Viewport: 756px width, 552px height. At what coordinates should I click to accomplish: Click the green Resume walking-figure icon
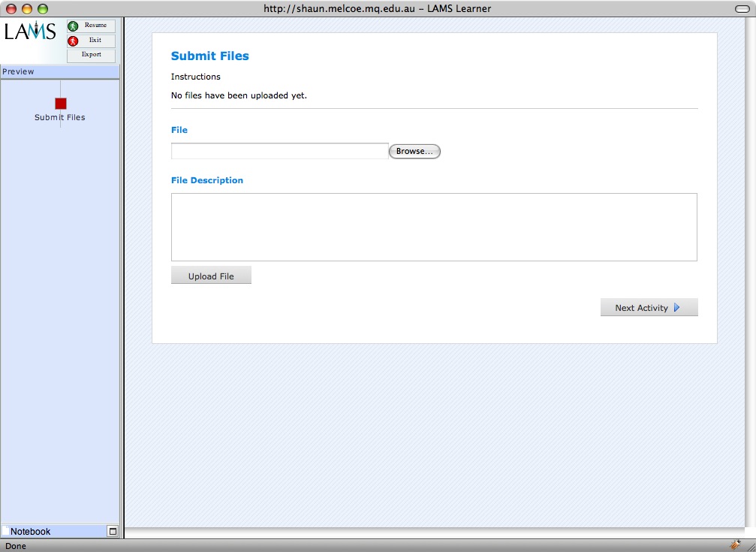(x=73, y=26)
